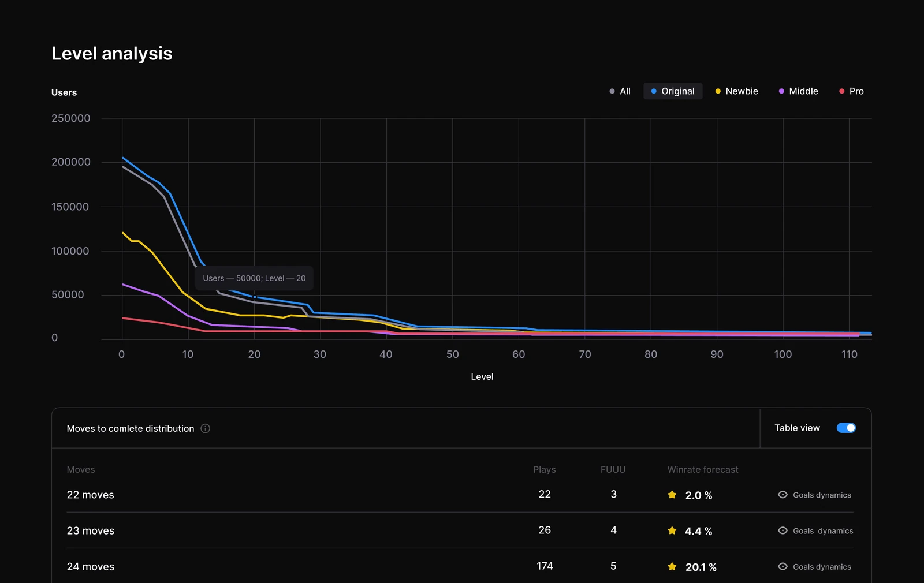
Task: Turn off the Table view switch
Action: click(846, 428)
